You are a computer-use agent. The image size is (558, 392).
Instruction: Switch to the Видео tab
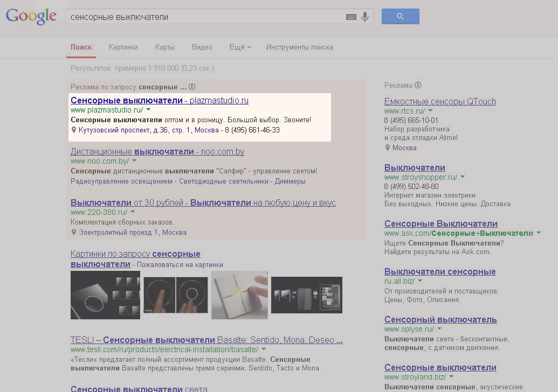tap(202, 47)
